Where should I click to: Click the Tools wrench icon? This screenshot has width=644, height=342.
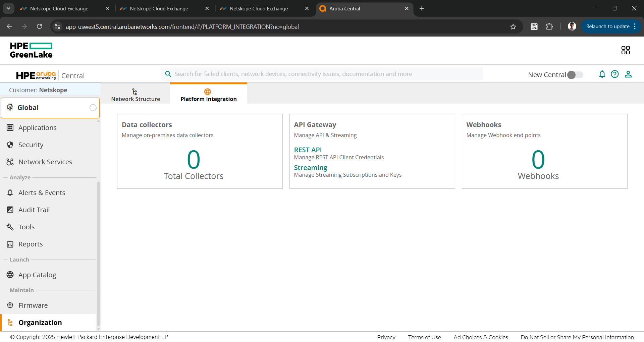10,227
